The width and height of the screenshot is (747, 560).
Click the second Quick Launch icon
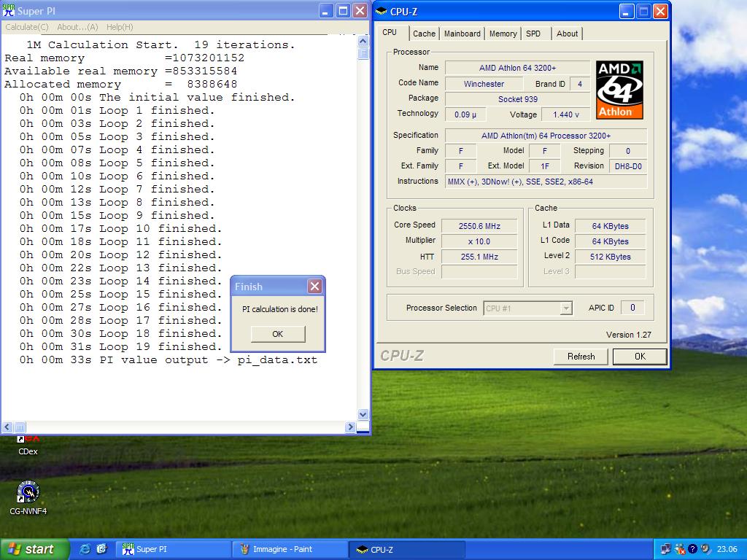click(102, 549)
